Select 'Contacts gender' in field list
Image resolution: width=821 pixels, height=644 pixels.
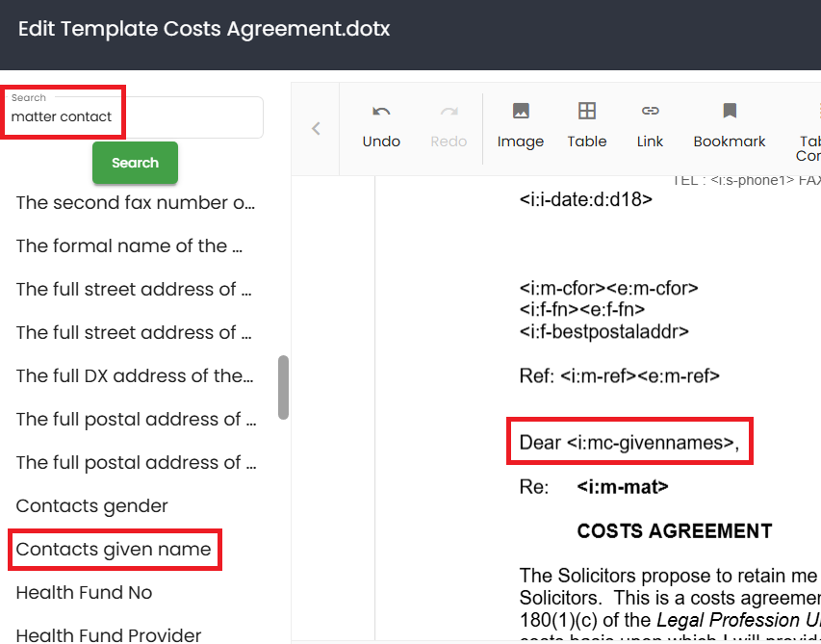[92, 506]
